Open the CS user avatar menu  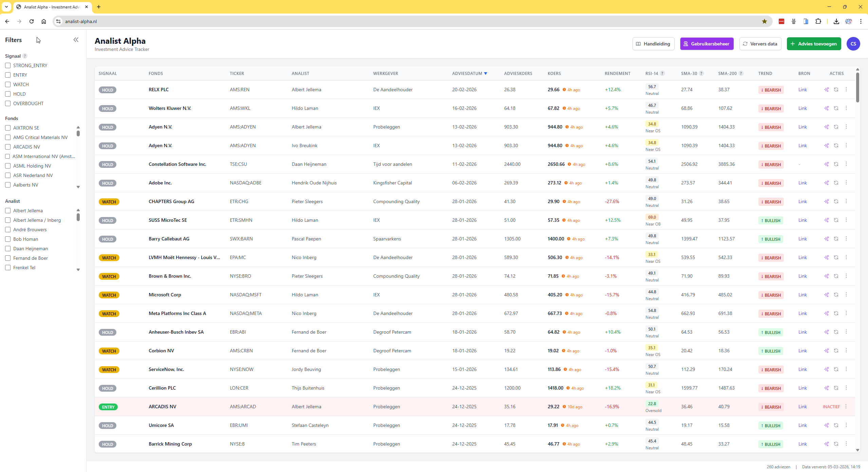[853, 44]
